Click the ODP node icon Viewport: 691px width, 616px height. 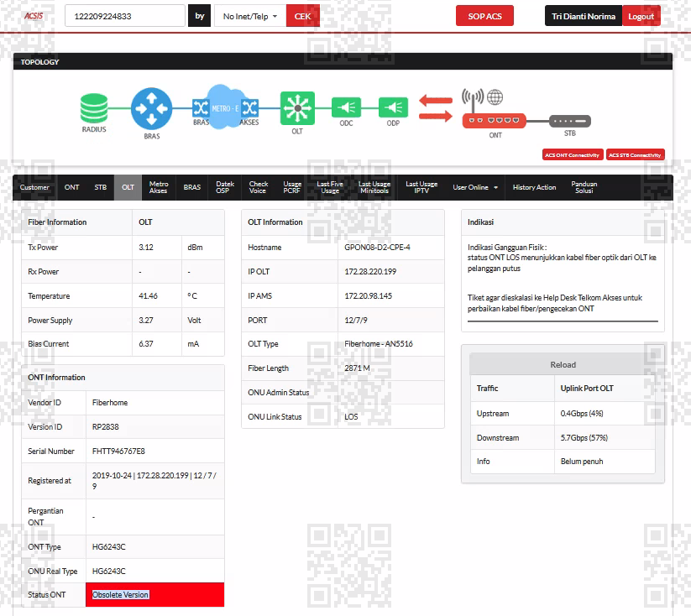pos(393,107)
